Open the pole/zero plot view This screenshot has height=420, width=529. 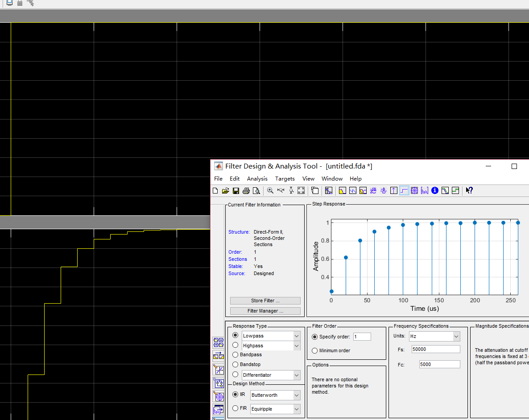pyautogui.click(x=414, y=191)
